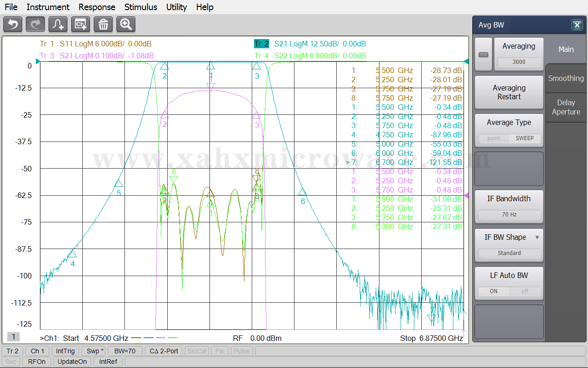588x368 pixels.
Task: Toggle the averaging on/off indicator button
Action: (x=483, y=55)
